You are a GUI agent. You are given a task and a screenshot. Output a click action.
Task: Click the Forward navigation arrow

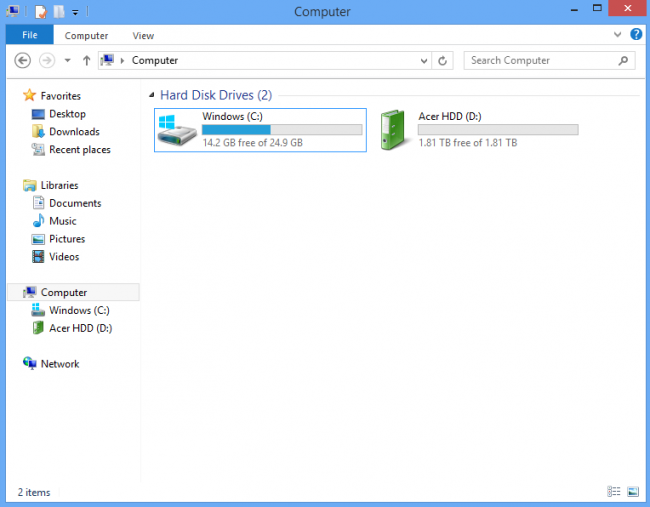pos(47,61)
